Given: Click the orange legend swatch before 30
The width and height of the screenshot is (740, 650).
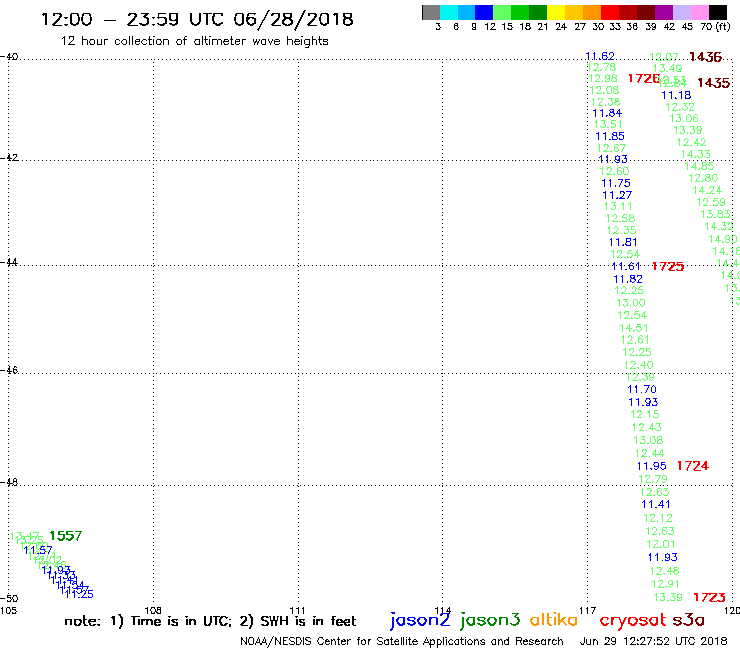Looking at the screenshot, I should click(592, 12).
